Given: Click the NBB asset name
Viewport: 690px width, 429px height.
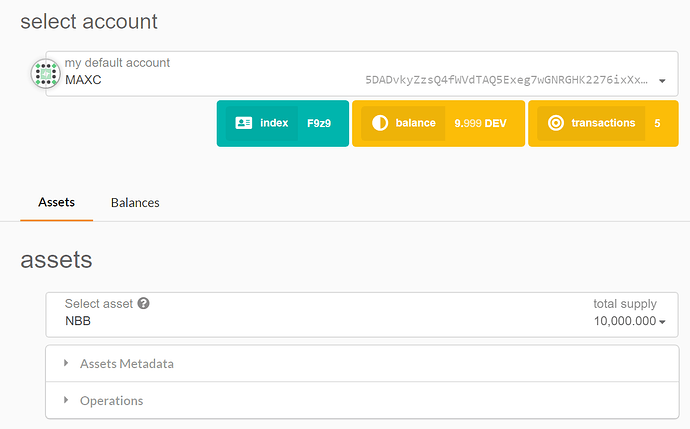Looking at the screenshot, I should click(x=79, y=321).
